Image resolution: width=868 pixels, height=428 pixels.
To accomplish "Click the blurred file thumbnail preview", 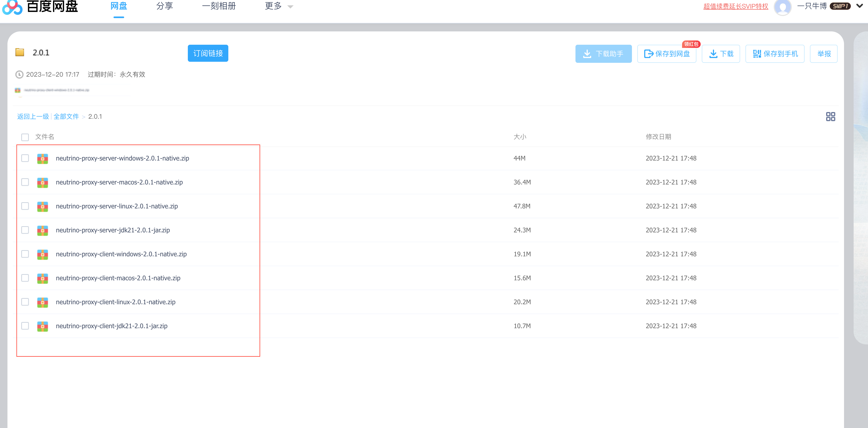I will pos(52,90).
